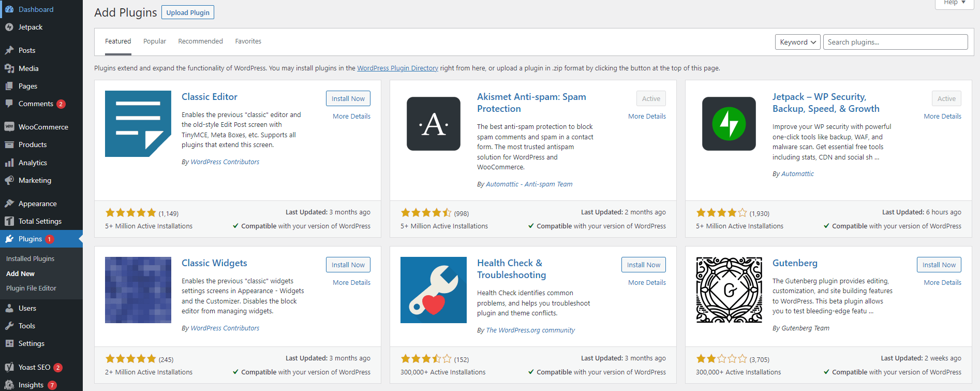
Task: Open the WooCommerce menu item
Action: (41, 127)
